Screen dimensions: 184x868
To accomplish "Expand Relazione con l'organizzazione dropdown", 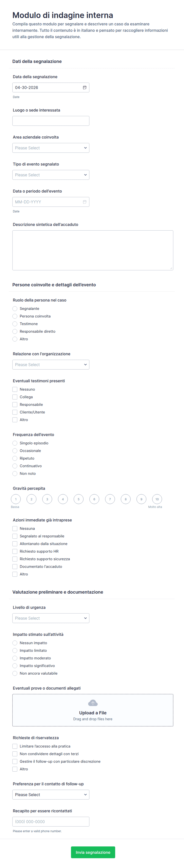I will [x=51, y=365].
